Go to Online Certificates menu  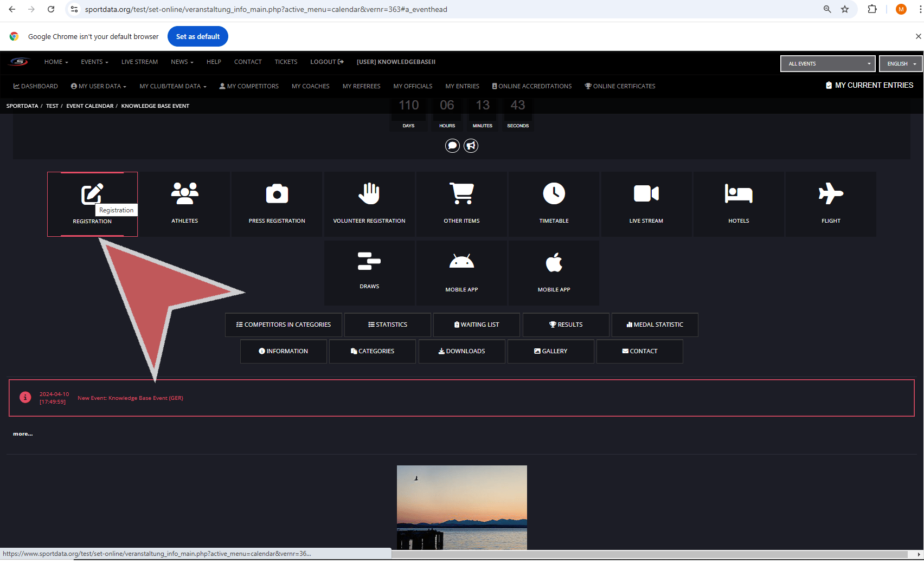(x=620, y=86)
